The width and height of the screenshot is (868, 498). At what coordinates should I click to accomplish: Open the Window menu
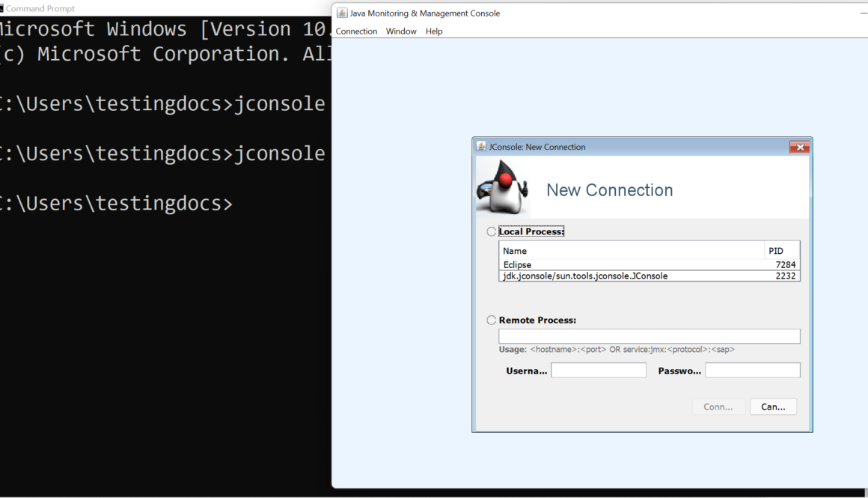[x=401, y=31]
